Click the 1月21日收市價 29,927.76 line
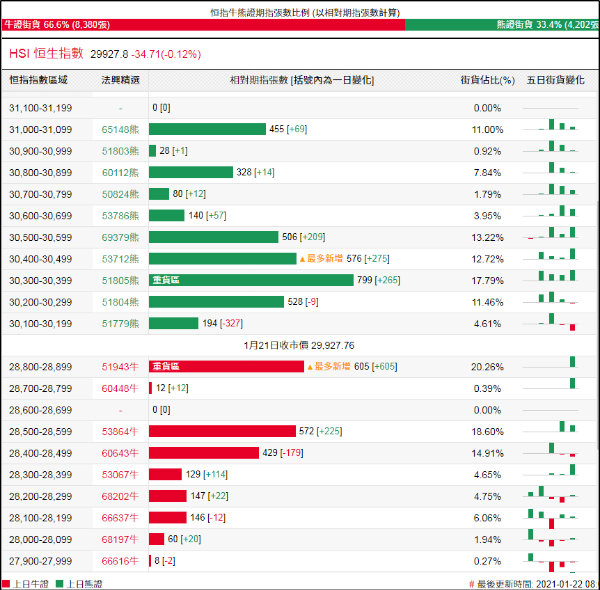600x590 pixels. pyautogui.click(x=299, y=346)
